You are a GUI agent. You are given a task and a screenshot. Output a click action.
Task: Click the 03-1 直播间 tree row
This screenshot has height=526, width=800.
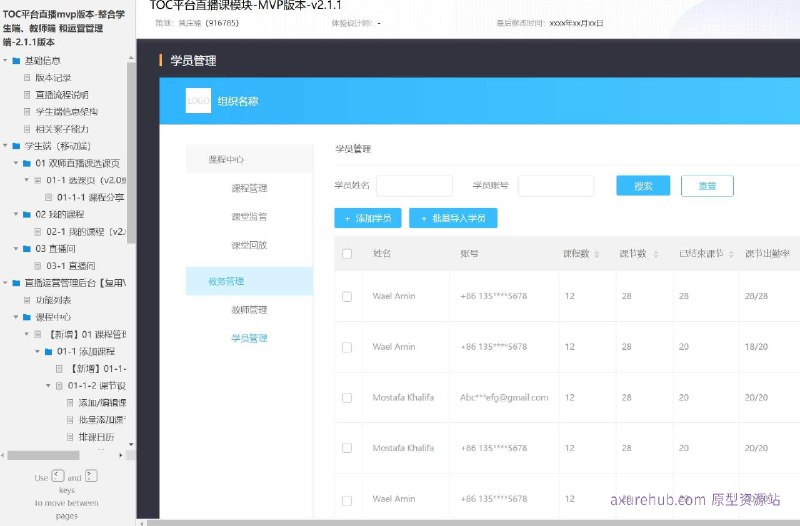click(x=70, y=266)
